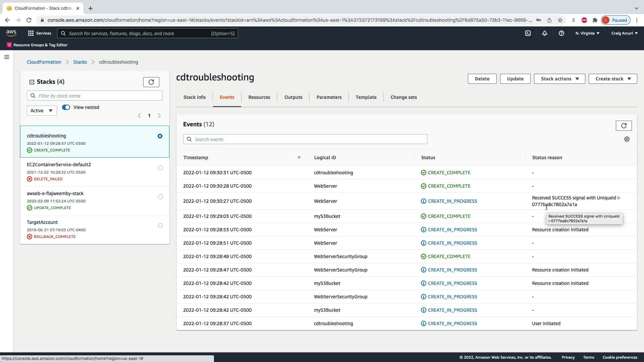
Task: Click the Delete stack button
Action: click(x=482, y=79)
